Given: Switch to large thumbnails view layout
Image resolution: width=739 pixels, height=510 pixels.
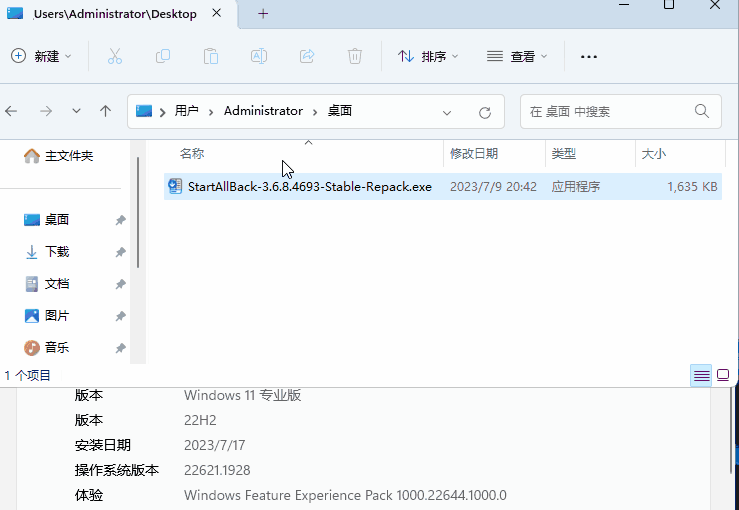Looking at the screenshot, I should (723, 376).
